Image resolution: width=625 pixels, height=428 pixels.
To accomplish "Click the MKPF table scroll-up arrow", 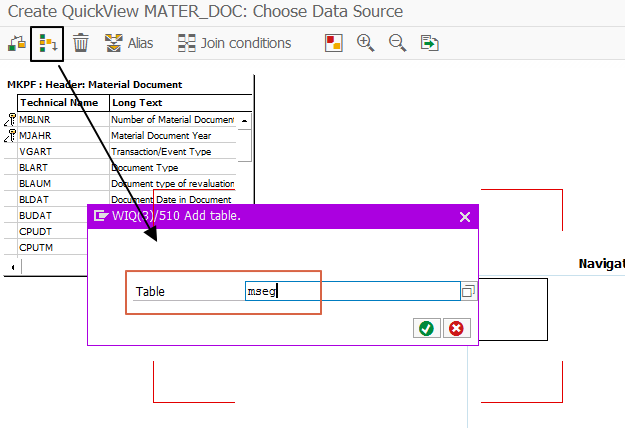I will pos(244,120).
